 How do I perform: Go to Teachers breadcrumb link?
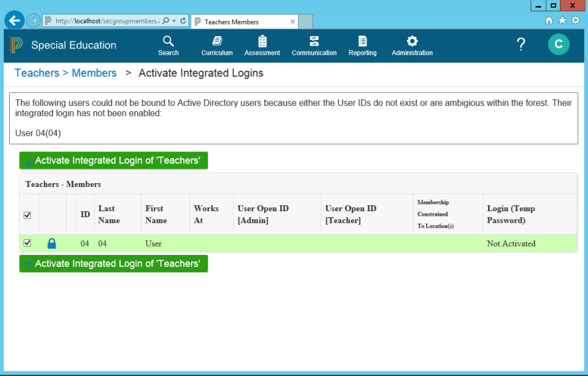pyautogui.click(x=37, y=73)
